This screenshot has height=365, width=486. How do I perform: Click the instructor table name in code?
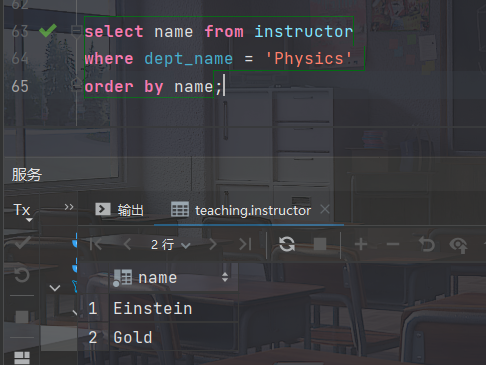304,32
